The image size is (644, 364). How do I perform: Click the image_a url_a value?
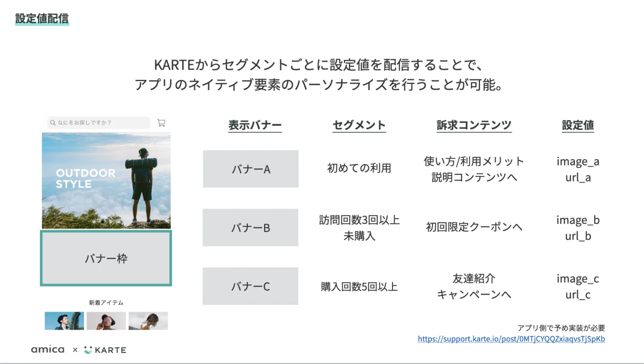pos(578,169)
